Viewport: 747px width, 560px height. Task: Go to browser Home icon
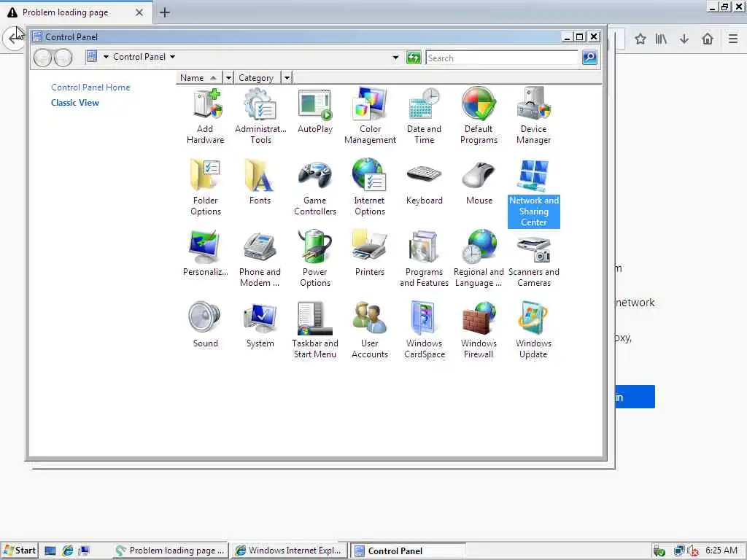click(708, 39)
